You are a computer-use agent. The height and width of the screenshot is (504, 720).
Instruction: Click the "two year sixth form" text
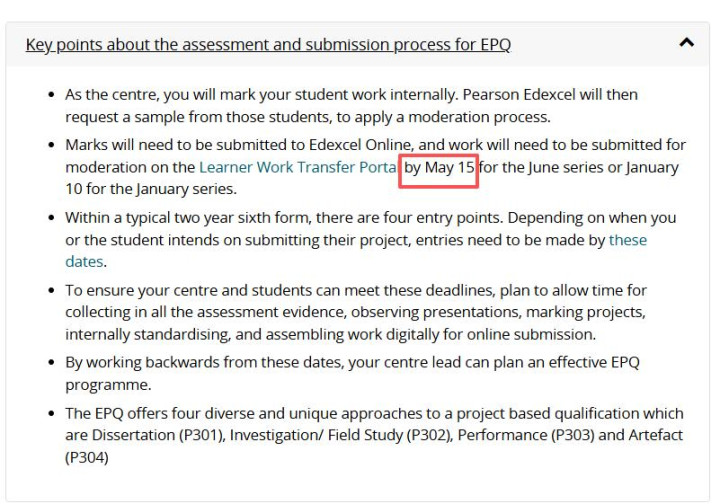219,218
